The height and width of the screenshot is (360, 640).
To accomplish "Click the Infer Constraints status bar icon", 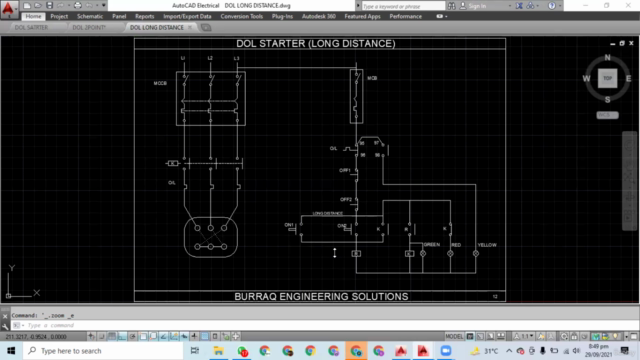I will click(91, 336).
